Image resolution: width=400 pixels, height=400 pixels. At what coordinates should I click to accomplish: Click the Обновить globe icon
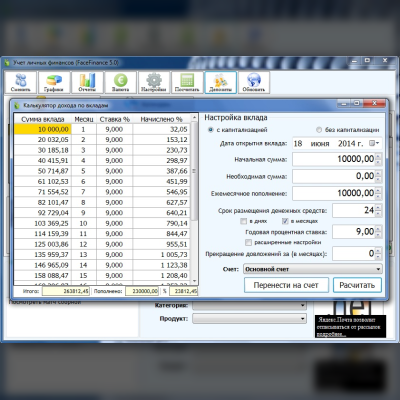point(254,82)
